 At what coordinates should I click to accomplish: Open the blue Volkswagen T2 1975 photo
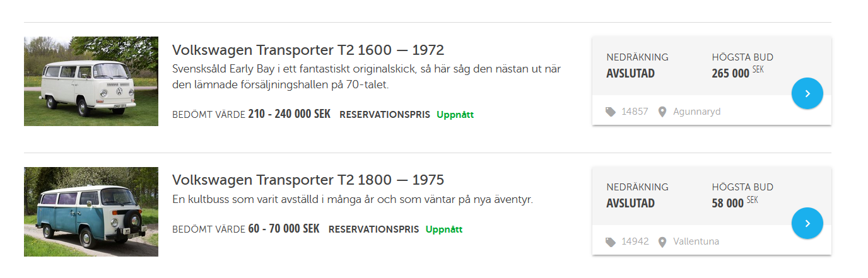[91, 211]
